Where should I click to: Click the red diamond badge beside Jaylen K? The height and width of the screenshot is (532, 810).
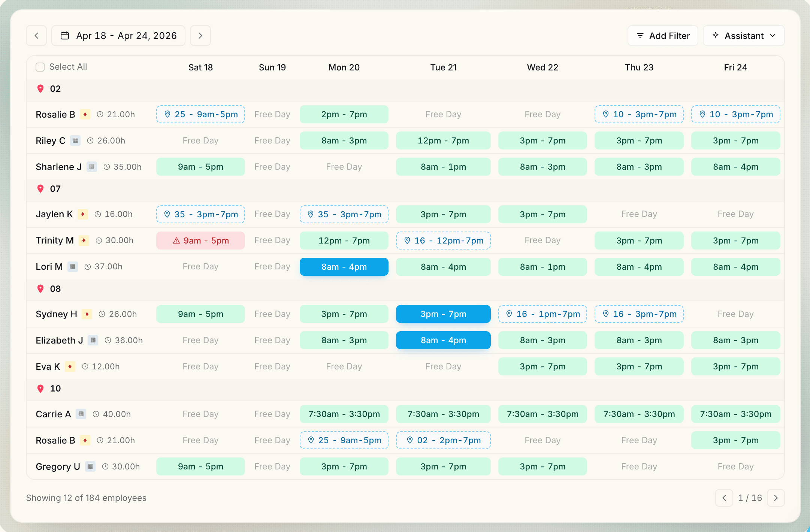[83, 214]
